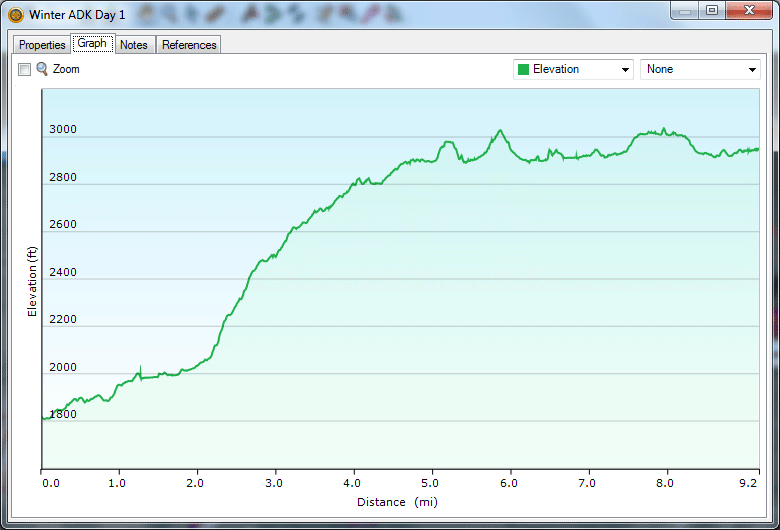This screenshot has height=530, width=780.
Task: Minimize the Winter ADK Day 1 window
Action: (685, 10)
